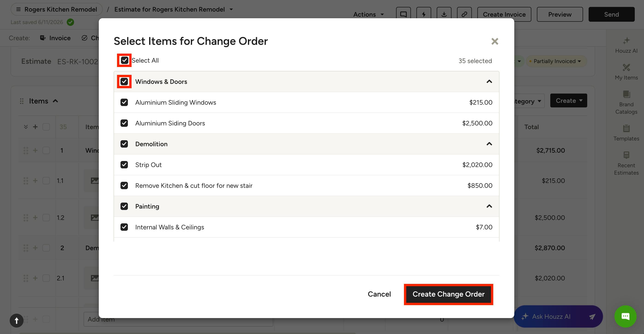Open the green live chat bubble

[625, 316]
